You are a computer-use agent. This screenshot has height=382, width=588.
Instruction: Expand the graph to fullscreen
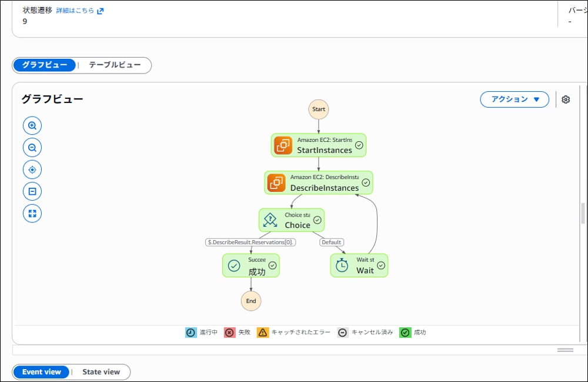pos(32,213)
